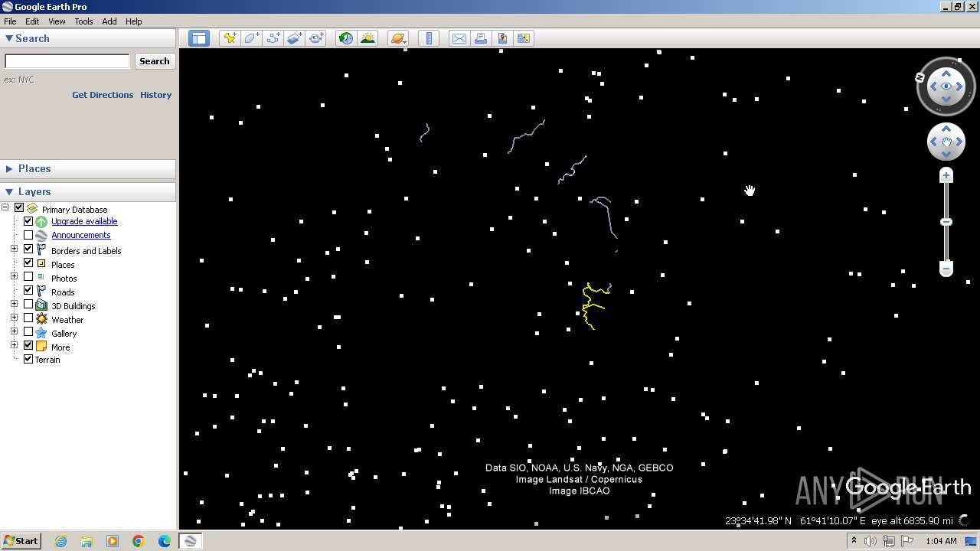
Task: Open the Get Directions link
Action: 103,95
